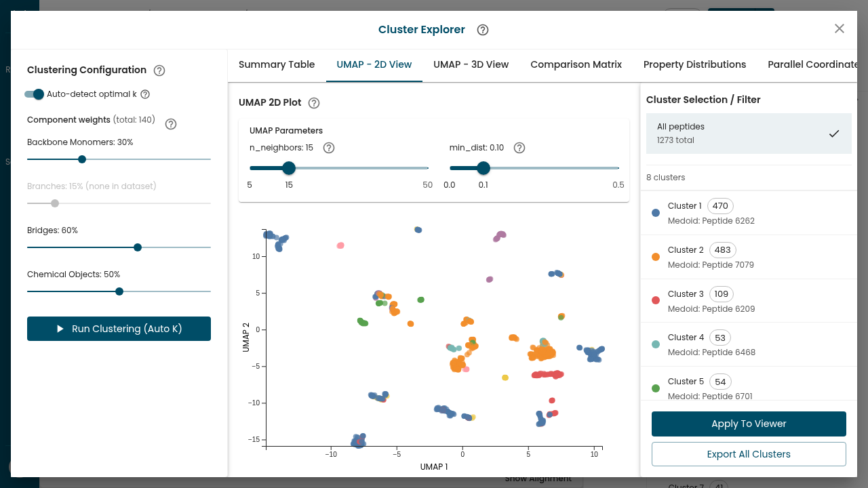868x488 pixels.
Task: Select the UMAP - 2D View tab
Action: (374, 64)
